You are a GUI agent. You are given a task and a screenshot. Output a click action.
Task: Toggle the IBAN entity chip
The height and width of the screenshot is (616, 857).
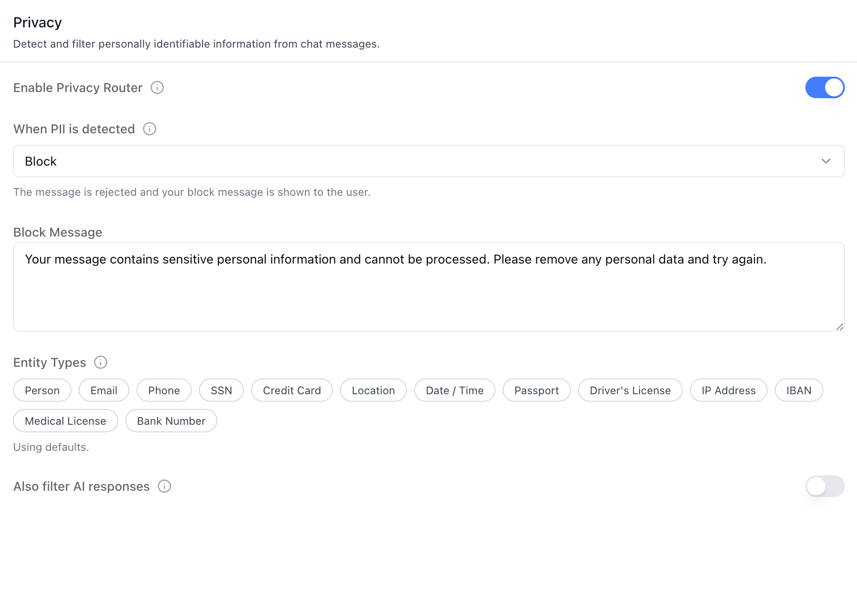tap(799, 390)
